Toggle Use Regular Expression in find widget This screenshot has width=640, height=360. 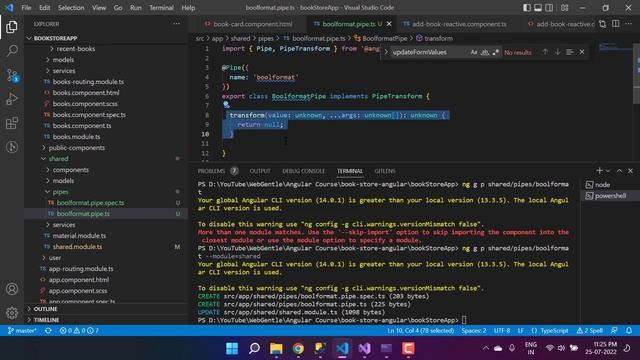pyautogui.click(x=496, y=52)
